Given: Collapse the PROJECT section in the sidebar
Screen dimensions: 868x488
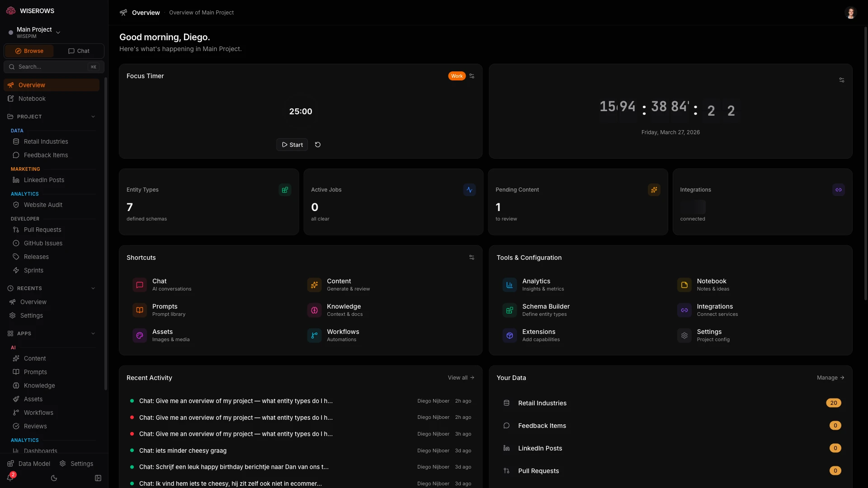Looking at the screenshot, I should [93, 117].
